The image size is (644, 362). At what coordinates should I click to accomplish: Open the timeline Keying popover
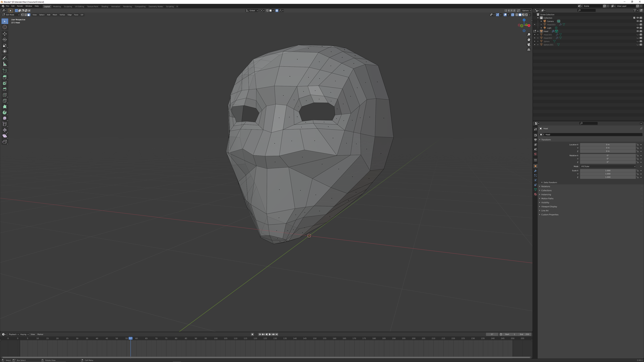24,334
